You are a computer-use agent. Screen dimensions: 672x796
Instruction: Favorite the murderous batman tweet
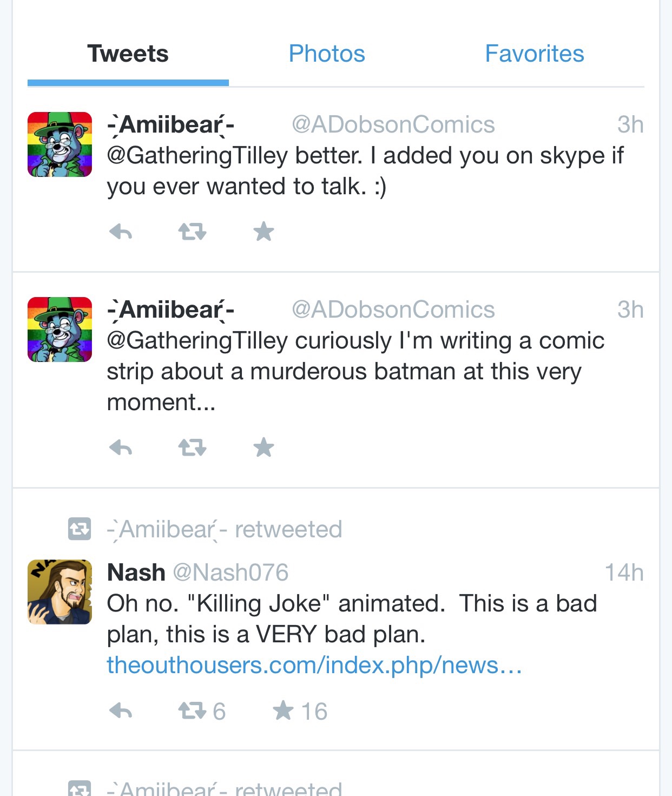[x=263, y=448]
